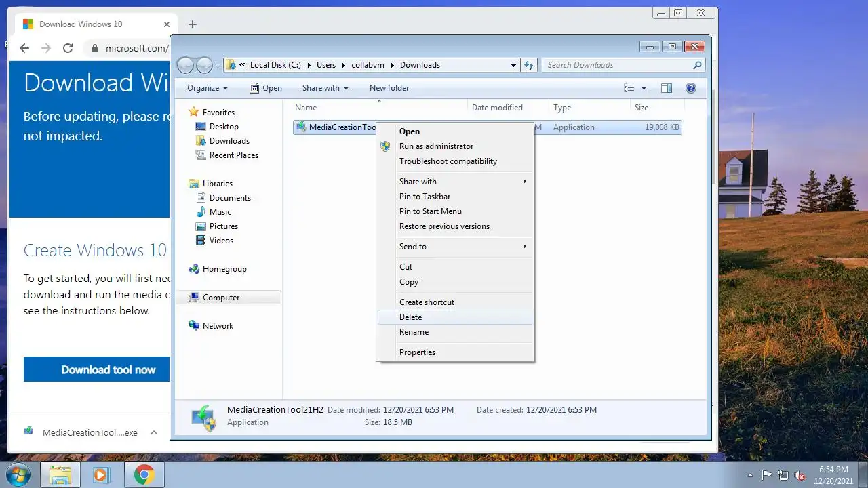Click MediaCreationTool file icon in list
868x488 pixels.
pyautogui.click(x=301, y=127)
